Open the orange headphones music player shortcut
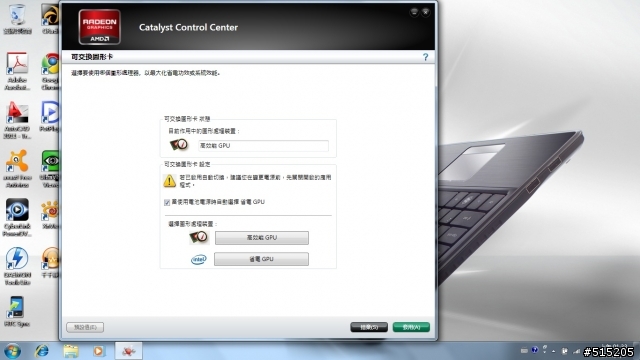The height and width of the screenshot is (360, 640). point(50,262)
